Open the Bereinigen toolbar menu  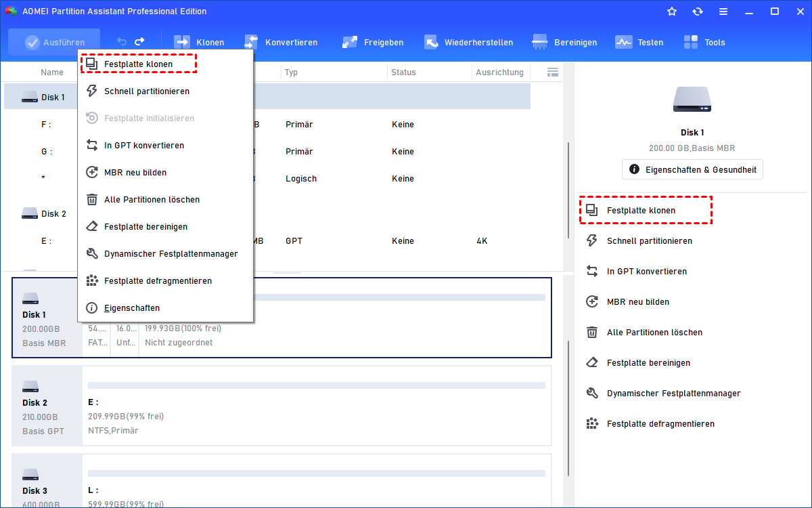564,42
